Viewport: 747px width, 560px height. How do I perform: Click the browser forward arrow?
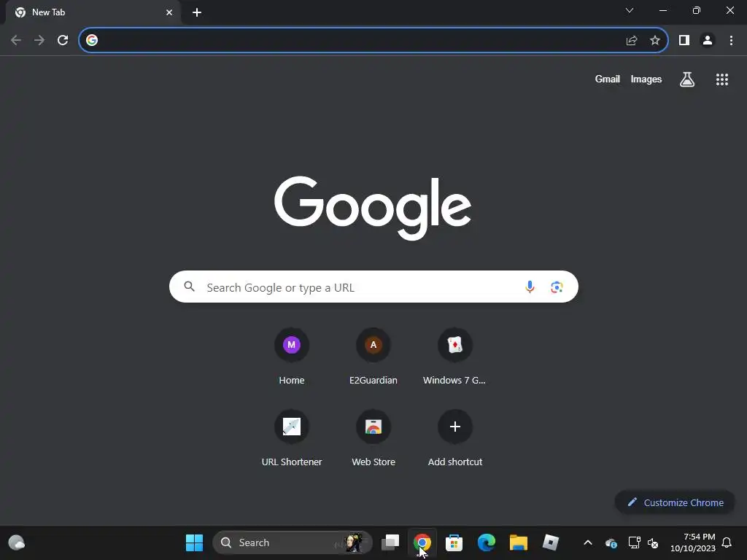click(39, 41)
